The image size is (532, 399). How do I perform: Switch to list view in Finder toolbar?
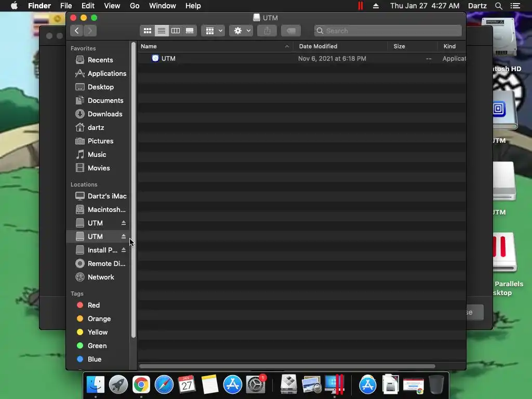[162, 31]
